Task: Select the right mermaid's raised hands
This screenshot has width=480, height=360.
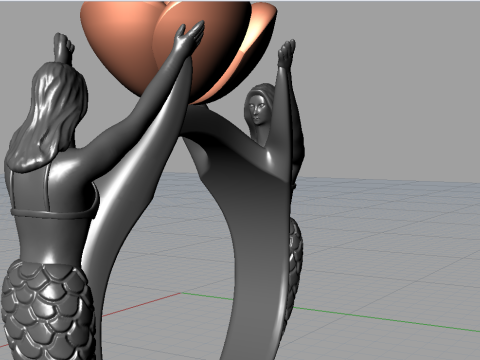Action: click(x=287, y=53)
